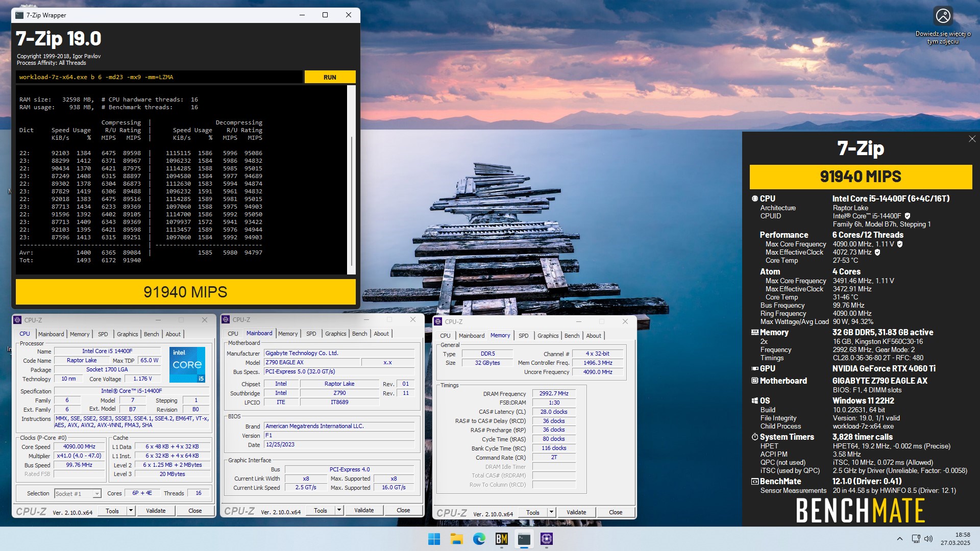980x551 pixels.
Task: Open Graphics tab in first CPU-Z window
Action: click(x=127, y=334)
